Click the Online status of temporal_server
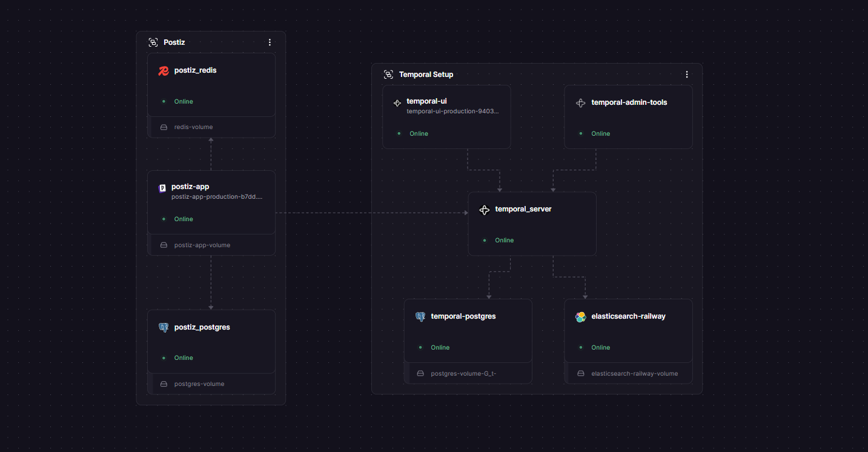868x452 pixels. (505, 241)
